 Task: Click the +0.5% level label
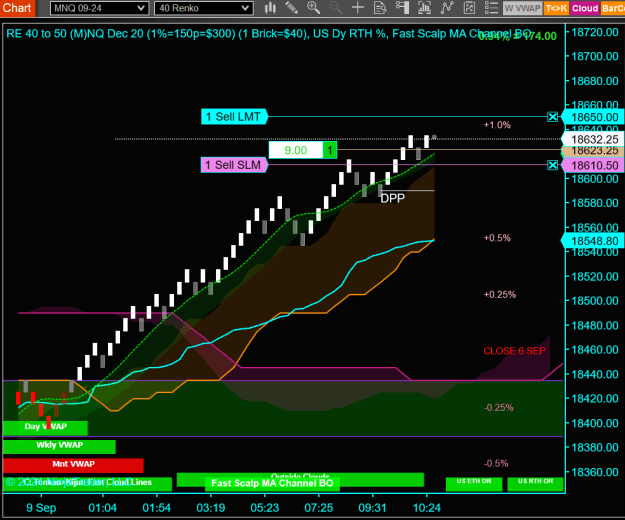coord(497,238)
